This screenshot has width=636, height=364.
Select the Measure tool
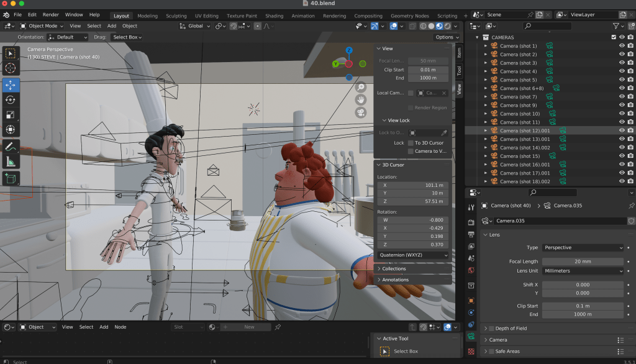click(11, 162)
